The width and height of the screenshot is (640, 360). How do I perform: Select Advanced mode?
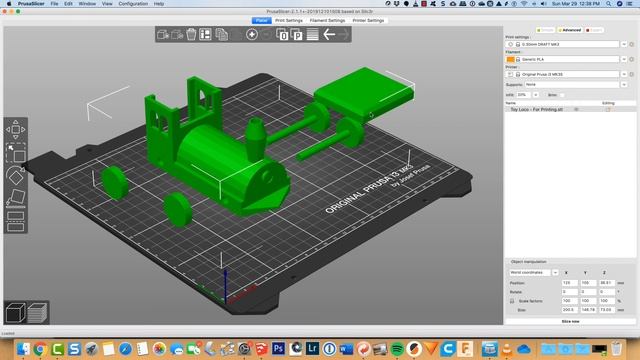click(x=569, y=30)
